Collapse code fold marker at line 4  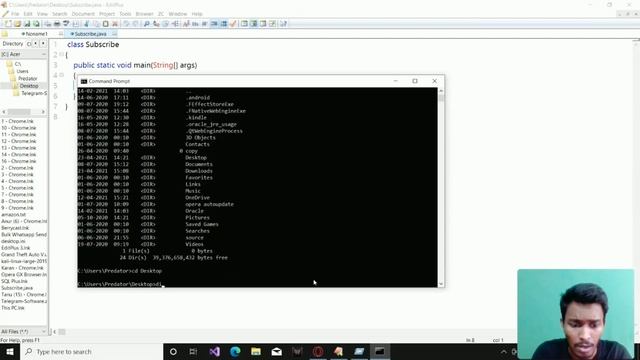coord(62,75)
